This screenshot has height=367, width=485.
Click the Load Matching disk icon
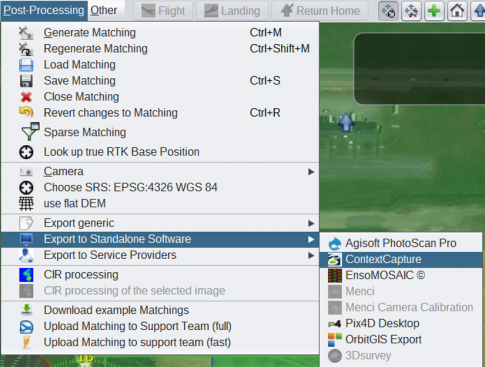[x=26, y=65]
